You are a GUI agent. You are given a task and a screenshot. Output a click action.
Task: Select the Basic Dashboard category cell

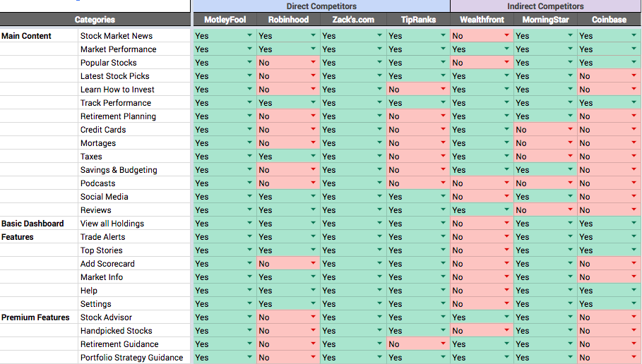[39, 224]
